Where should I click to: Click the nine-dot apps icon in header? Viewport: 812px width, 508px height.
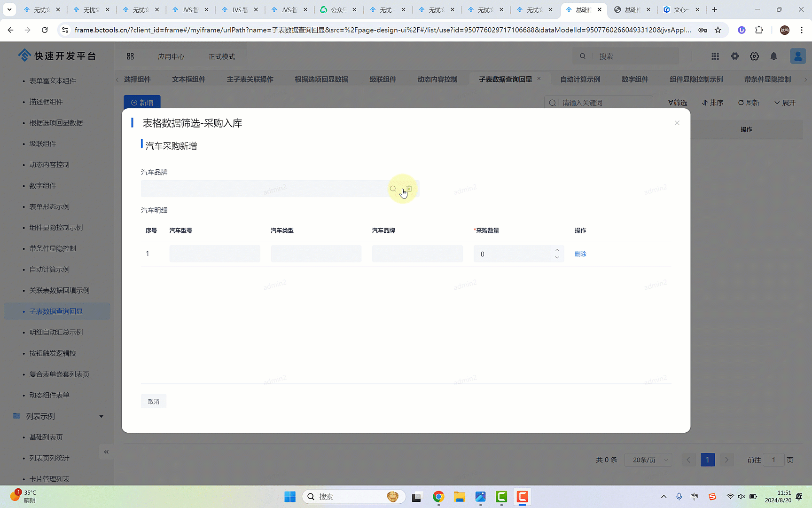point(715,56)
